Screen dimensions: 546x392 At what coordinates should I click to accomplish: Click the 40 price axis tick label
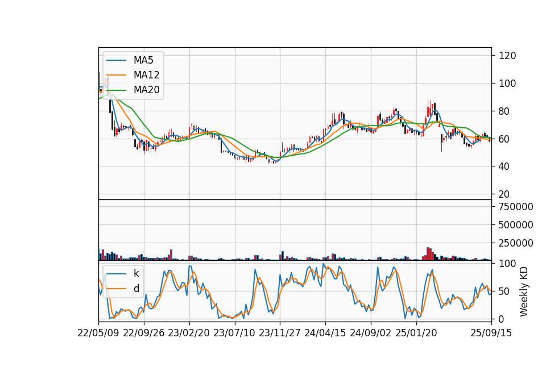[504, 166]
